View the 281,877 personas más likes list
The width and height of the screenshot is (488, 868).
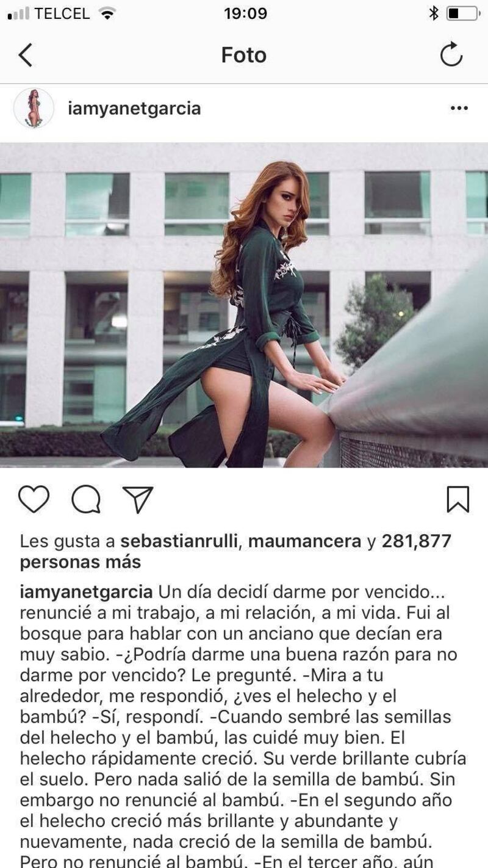click(x=235, y=551)
